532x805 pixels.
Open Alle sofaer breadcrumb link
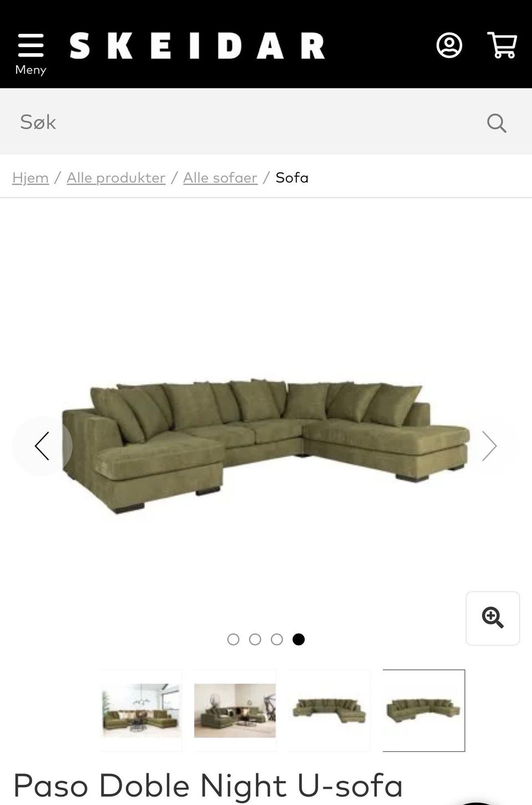tap(220, 178)
